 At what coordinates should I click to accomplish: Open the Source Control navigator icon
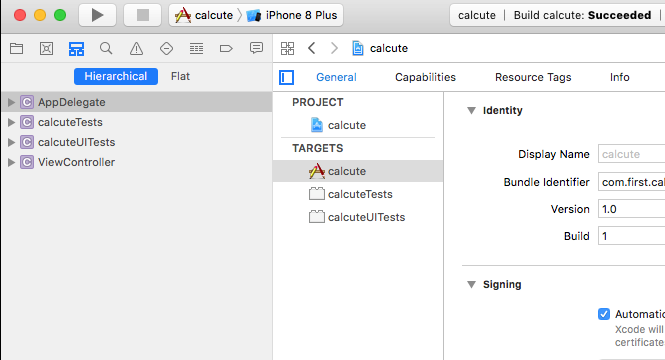(46, 48)
